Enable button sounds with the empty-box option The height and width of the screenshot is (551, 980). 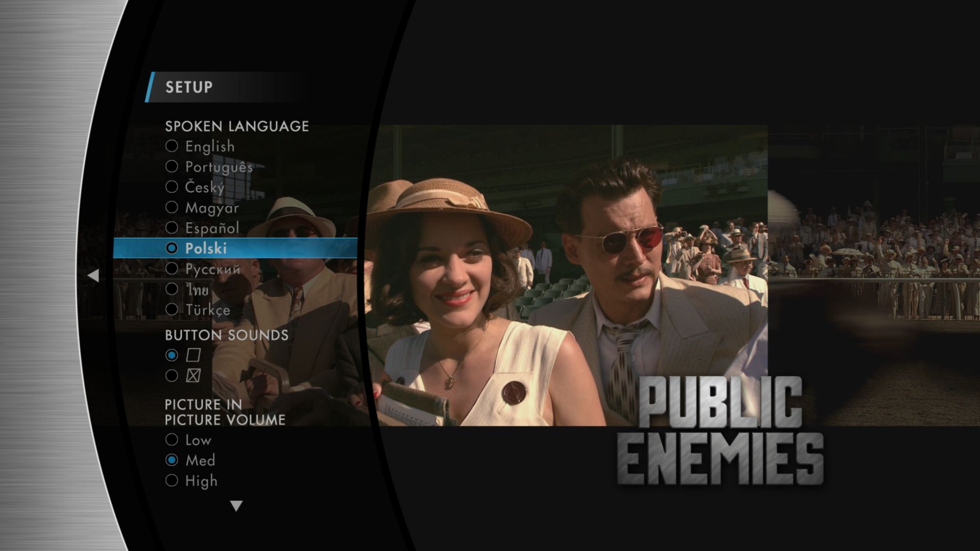coord(183,355)
